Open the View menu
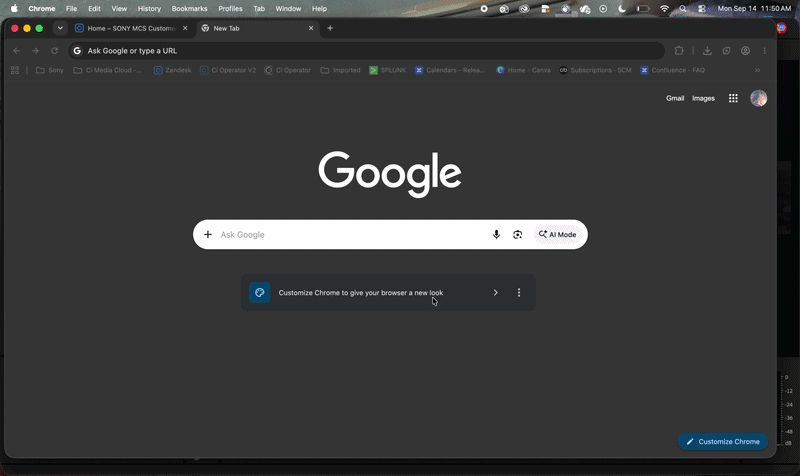The width and height of the screenshot is (800, 476). [119, 9]
